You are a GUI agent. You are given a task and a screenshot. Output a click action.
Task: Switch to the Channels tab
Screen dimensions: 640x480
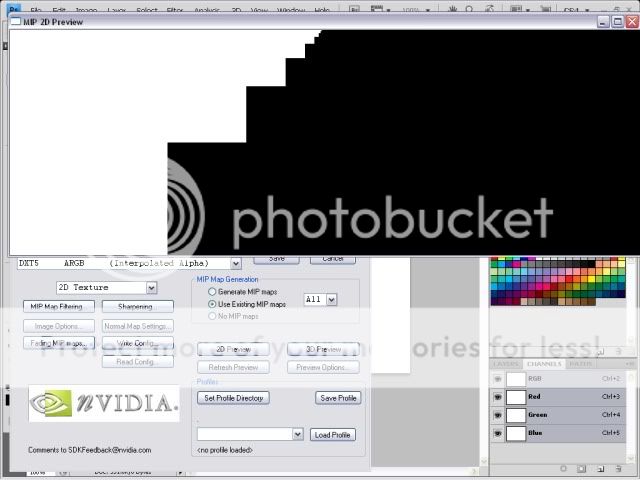coord(544,364)
